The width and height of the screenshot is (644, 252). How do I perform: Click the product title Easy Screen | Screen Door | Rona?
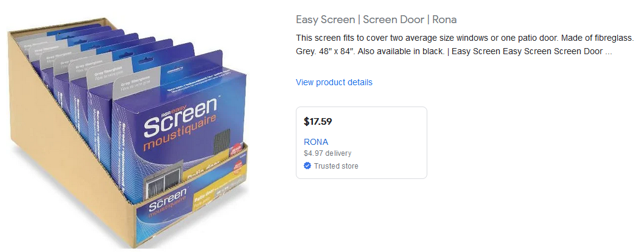(x=376, y=19)
